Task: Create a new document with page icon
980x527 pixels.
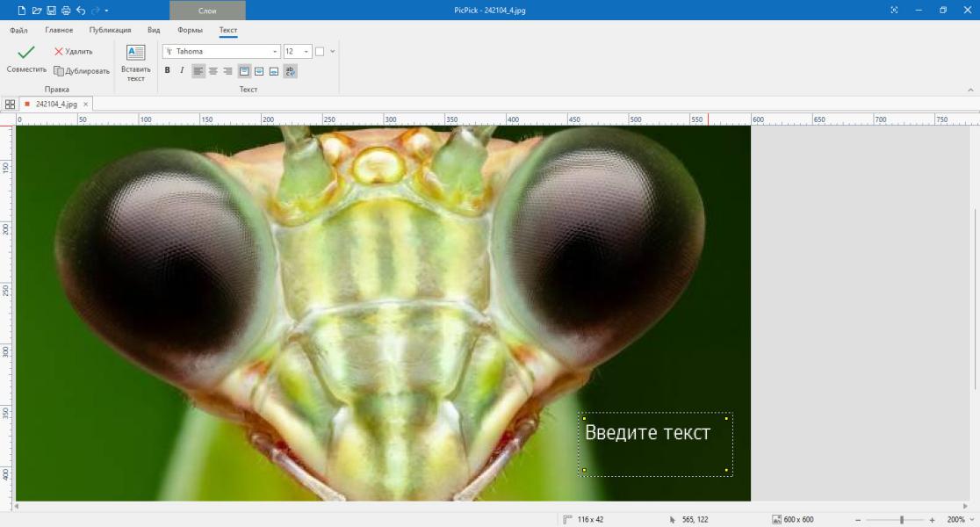Action: point(22,11)
